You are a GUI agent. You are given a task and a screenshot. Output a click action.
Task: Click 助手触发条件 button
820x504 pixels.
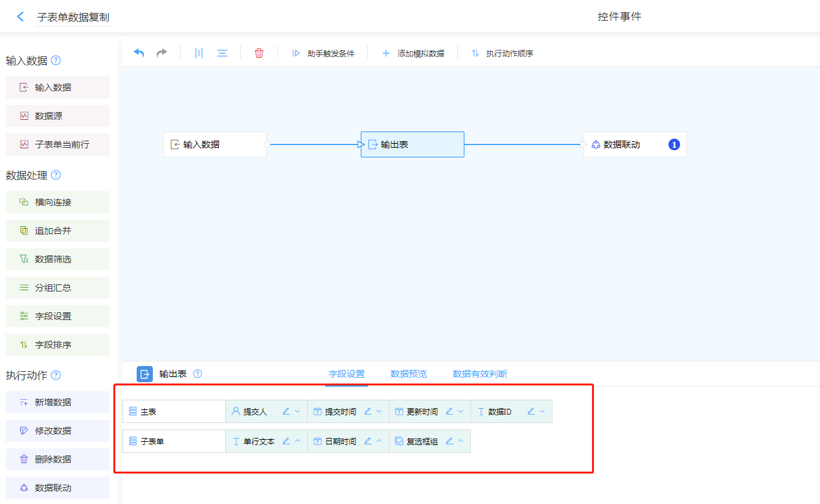pyautogui.click(x=324, y=53)
